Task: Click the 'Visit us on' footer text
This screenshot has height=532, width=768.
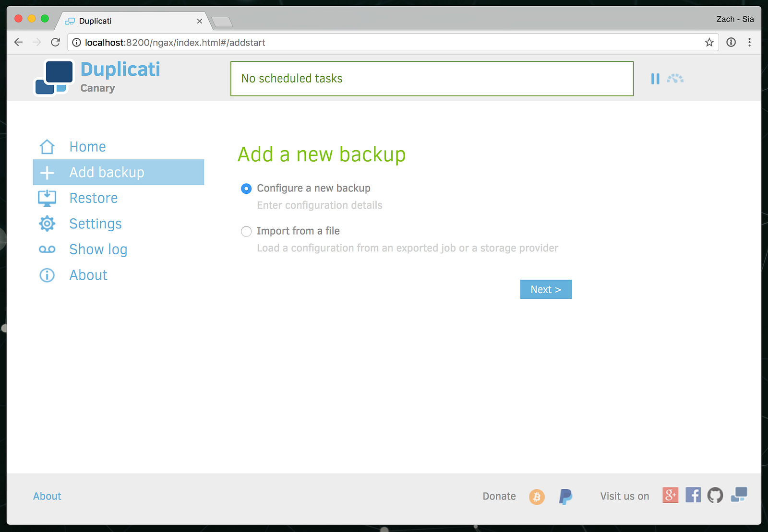Action: click(x=624, y=496)
